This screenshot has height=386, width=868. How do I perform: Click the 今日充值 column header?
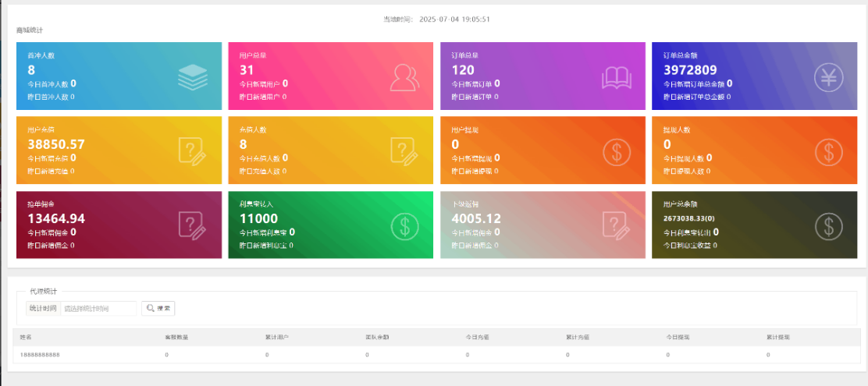pyautogui.click(x=477, y=337)
